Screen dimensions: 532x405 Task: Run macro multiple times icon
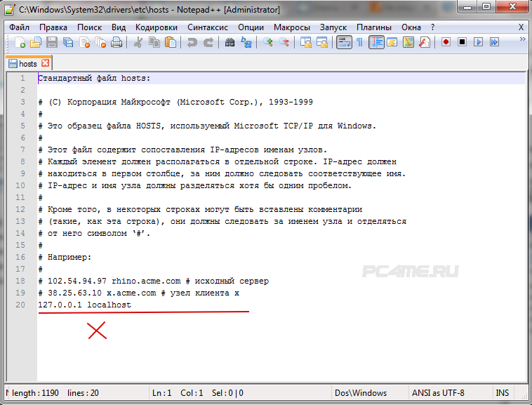click(x=494, y=42)
